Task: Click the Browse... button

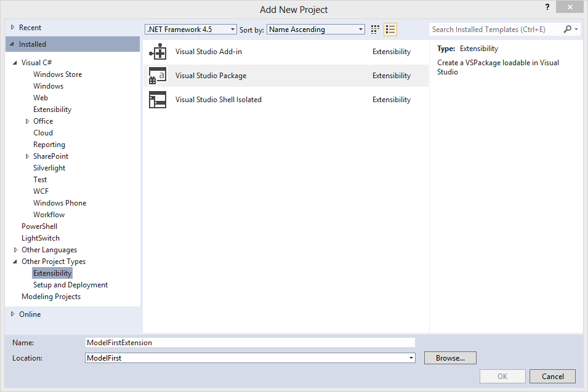Action: point(450,358)
